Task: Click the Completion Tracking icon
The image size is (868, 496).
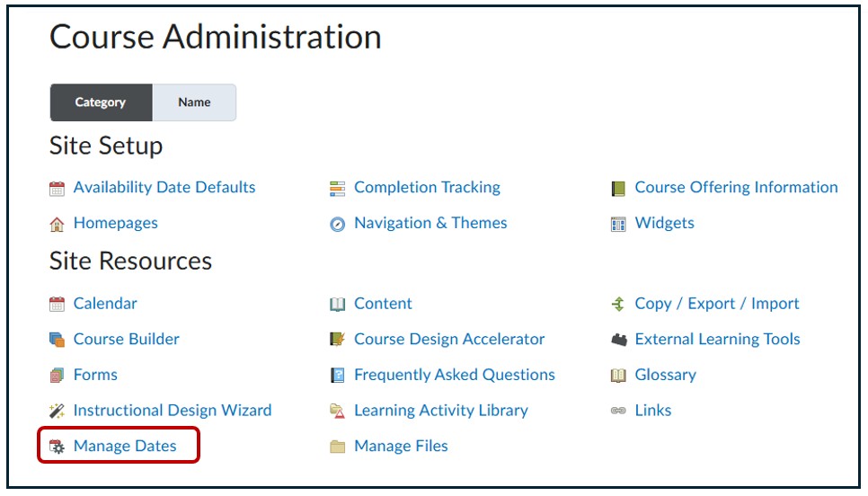Action: 338,189
